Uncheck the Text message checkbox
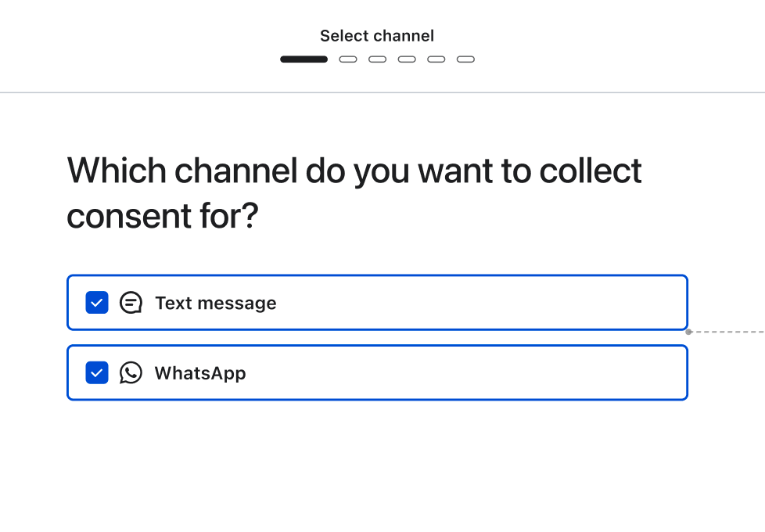The height and width of the screenshot is (532, 765). pos(97,303)
